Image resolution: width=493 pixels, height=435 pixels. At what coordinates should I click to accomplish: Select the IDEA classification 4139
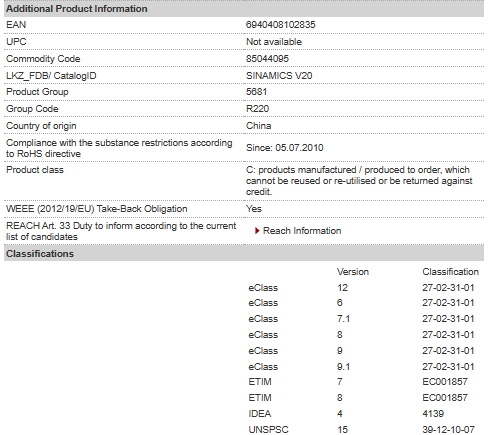click(x=433, y=414)
